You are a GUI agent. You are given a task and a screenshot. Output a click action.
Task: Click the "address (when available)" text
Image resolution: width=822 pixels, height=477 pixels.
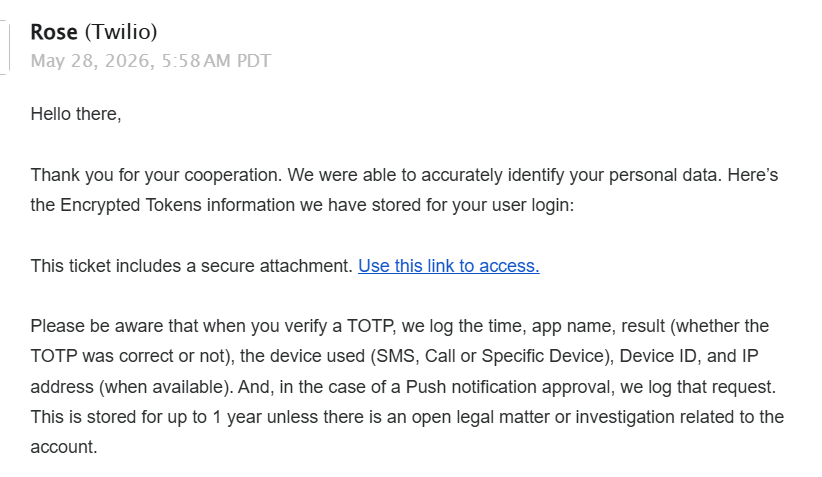[x=132, y=387]
